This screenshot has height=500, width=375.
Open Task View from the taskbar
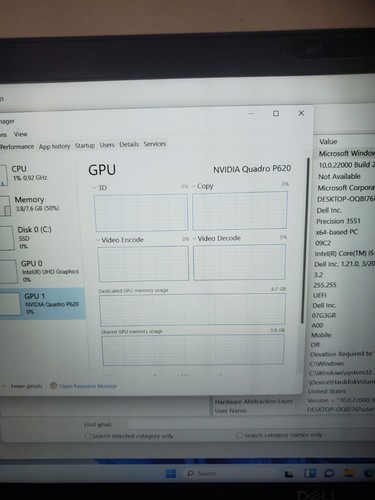coord(289,474)
